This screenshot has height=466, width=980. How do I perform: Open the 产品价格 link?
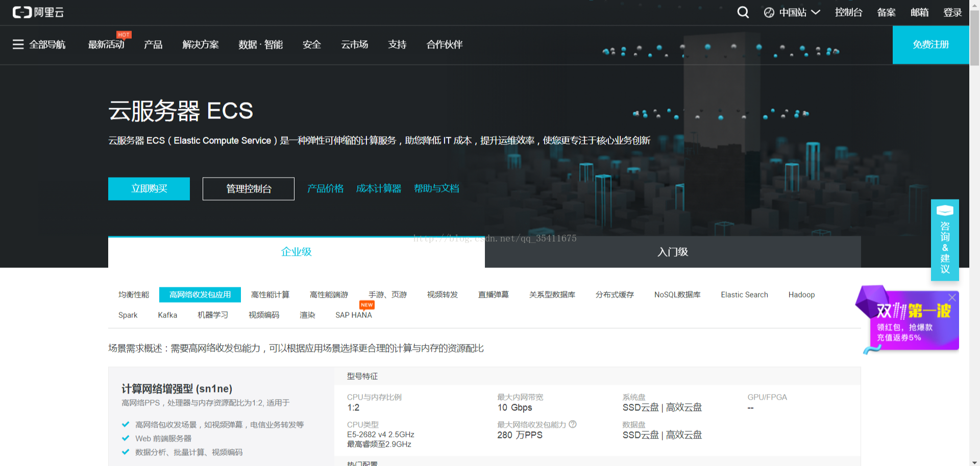coord(325,189)
